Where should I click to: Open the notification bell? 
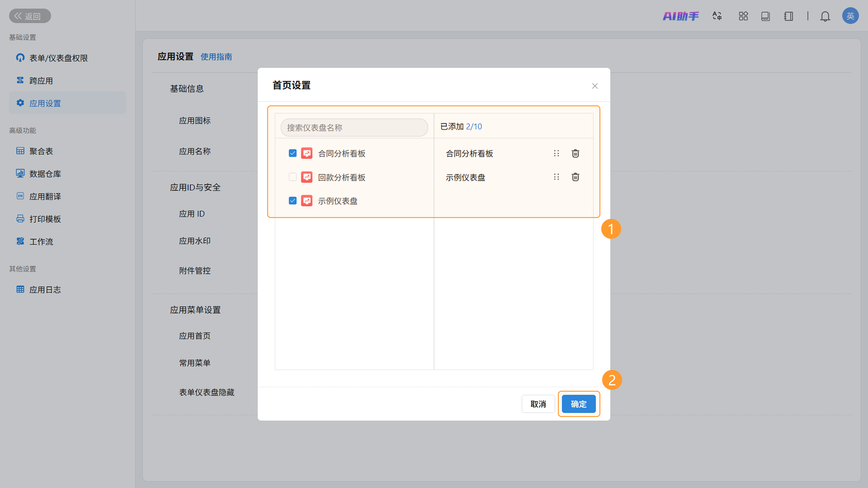[x=825, y=16]
